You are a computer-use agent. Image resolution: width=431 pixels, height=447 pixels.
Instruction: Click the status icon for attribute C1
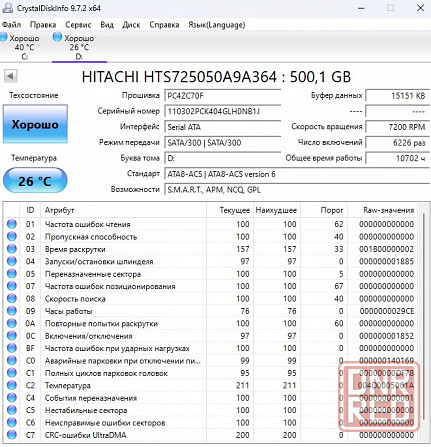[12, 373]
